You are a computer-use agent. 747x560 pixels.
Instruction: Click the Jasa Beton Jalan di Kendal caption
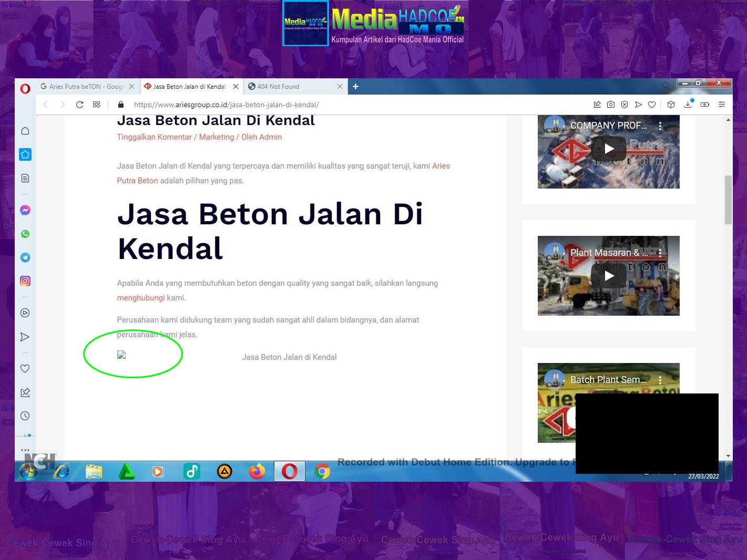pyautogui.click(x=289, y=357)
